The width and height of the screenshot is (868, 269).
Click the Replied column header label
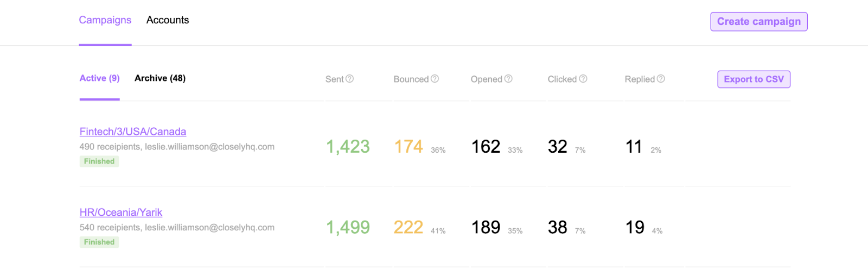[x=640, y=79]
